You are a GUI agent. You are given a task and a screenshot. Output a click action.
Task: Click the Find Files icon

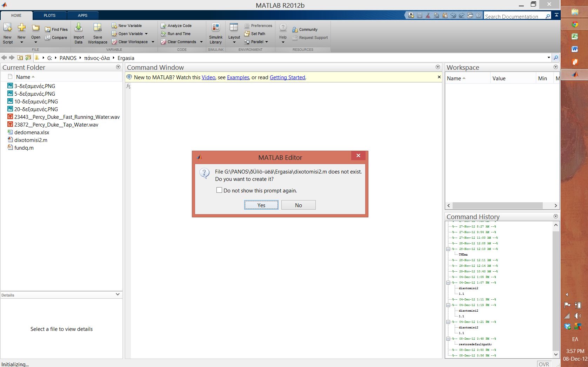48,29
